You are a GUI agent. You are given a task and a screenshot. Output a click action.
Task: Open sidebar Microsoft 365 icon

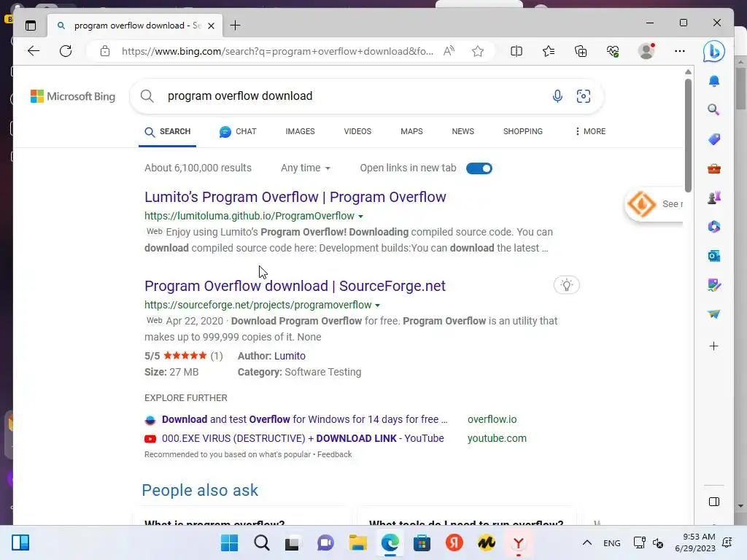713,227
